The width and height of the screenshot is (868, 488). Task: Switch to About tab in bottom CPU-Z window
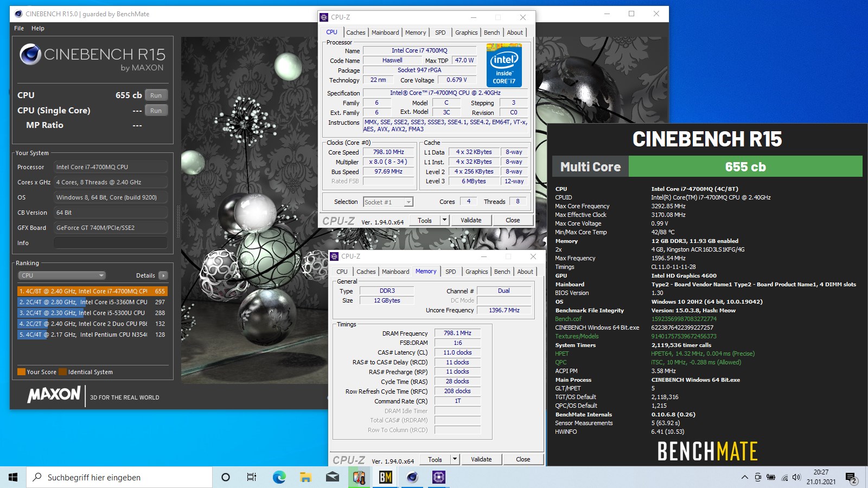click(x=525, y=272)
